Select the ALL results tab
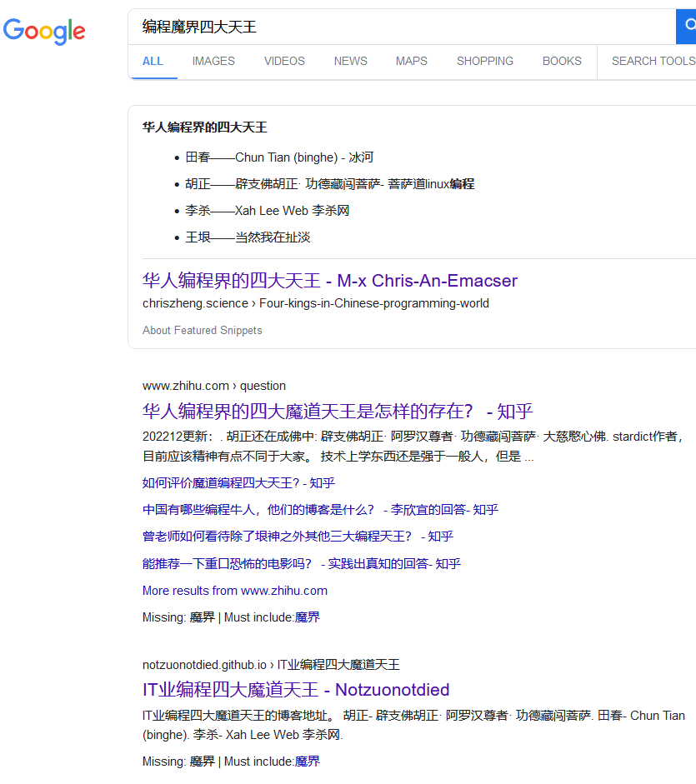 pos(153,61)
